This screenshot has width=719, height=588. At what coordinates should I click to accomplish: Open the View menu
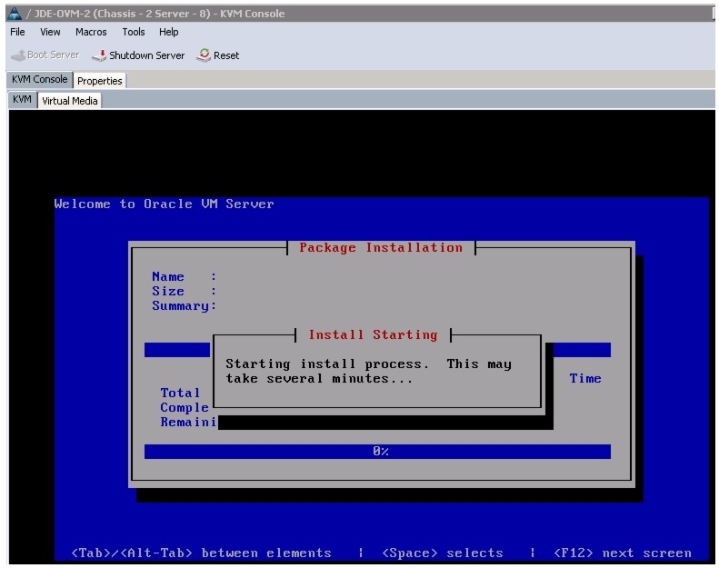tap(50, 32)
